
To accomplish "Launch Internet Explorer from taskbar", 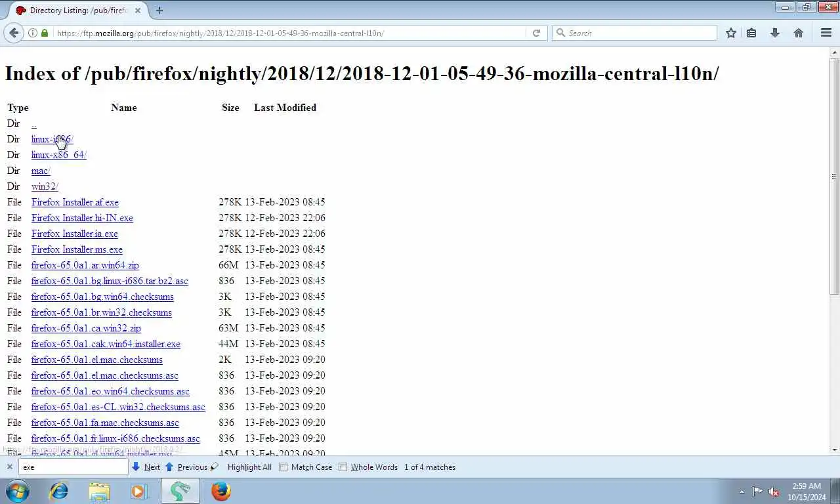I will click(59, 491).
